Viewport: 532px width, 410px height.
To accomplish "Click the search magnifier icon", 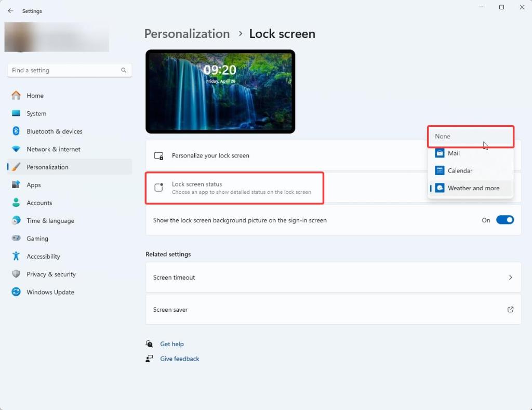I will click(124, 70).
